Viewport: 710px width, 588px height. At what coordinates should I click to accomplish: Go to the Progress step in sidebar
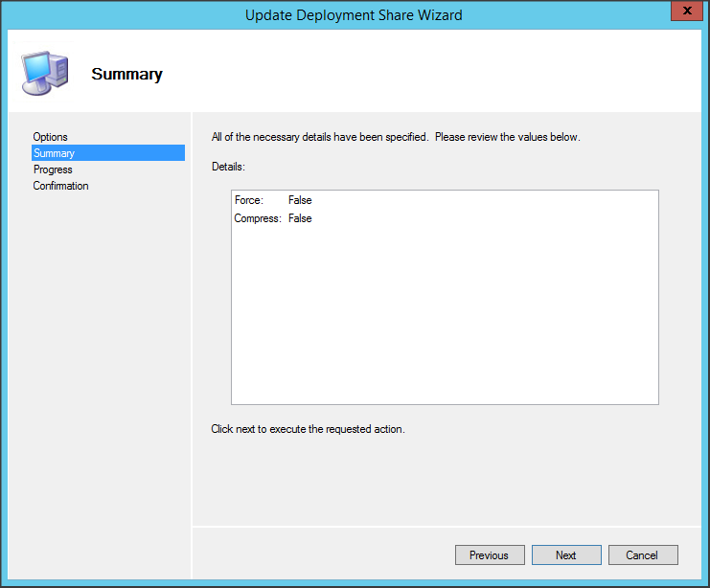point(53,170)
